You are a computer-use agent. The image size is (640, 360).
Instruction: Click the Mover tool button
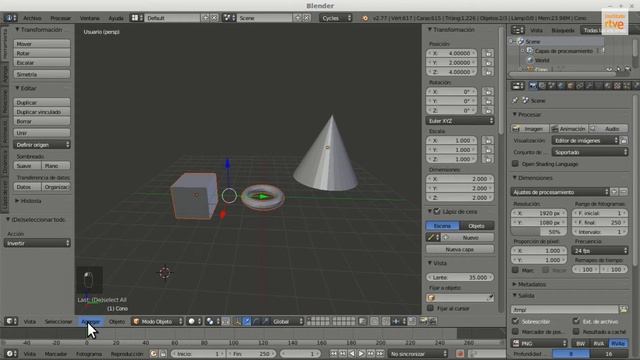[x=42, y=44]
